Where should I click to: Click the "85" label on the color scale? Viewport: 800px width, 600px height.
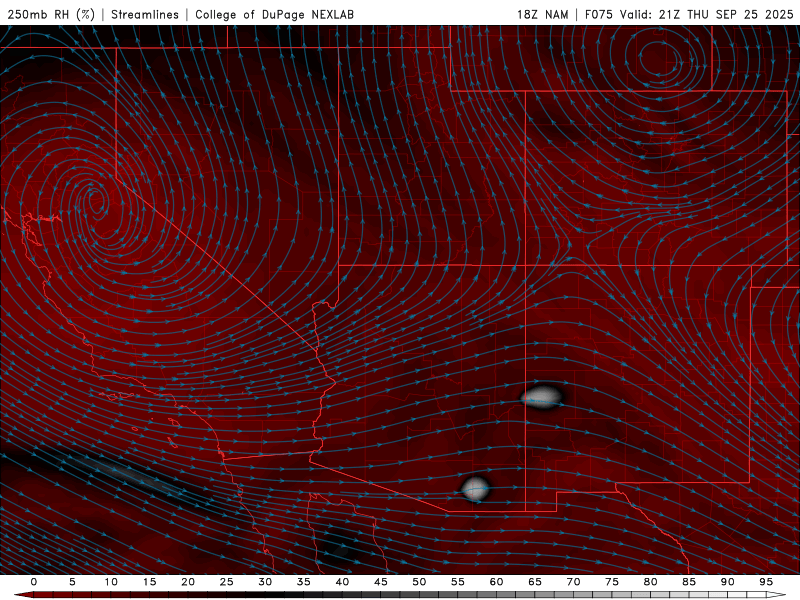tap(689, 582)
